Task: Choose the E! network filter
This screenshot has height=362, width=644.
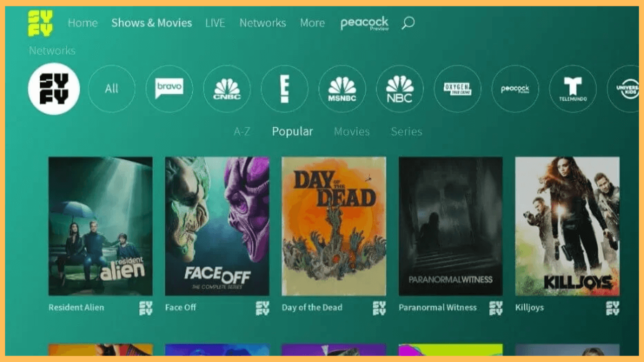Action: (284, 88)
